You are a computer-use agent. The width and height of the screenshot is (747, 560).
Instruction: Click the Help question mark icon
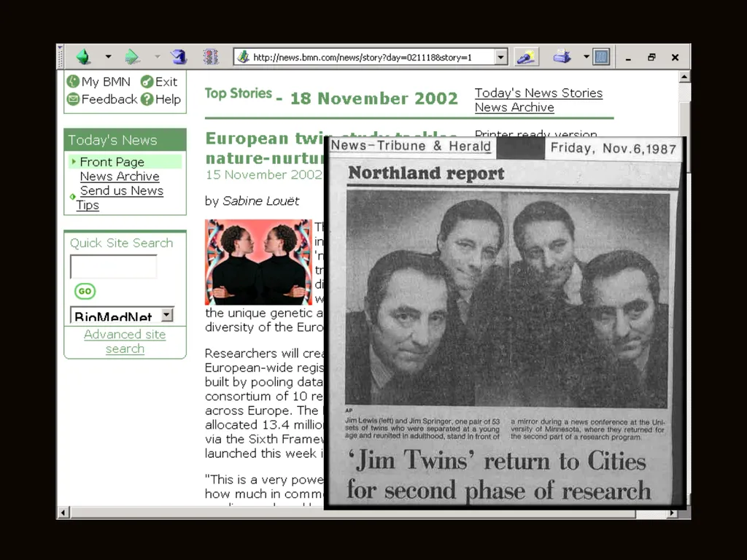[x=147, y=99]
